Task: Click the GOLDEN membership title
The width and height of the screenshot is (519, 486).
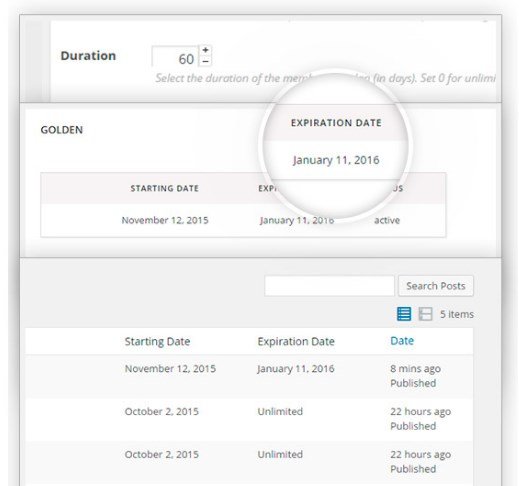Action: pyautogui.click(x=62, y=130)
